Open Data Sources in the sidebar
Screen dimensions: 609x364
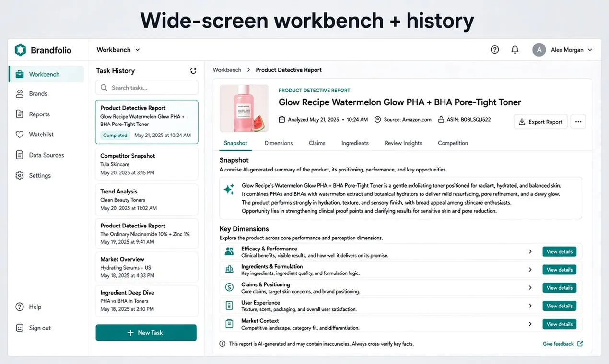pyautogui.click(x=46, y=155)
